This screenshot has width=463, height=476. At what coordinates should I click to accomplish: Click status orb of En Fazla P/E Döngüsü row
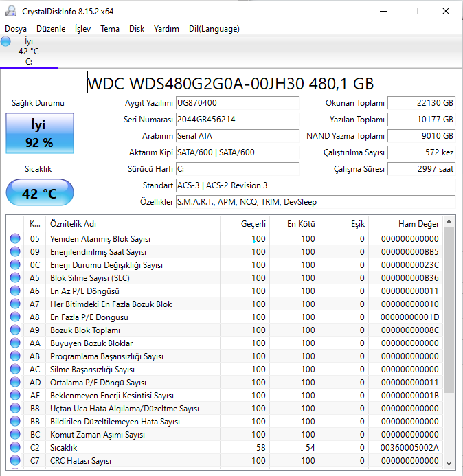coord(15,317)
